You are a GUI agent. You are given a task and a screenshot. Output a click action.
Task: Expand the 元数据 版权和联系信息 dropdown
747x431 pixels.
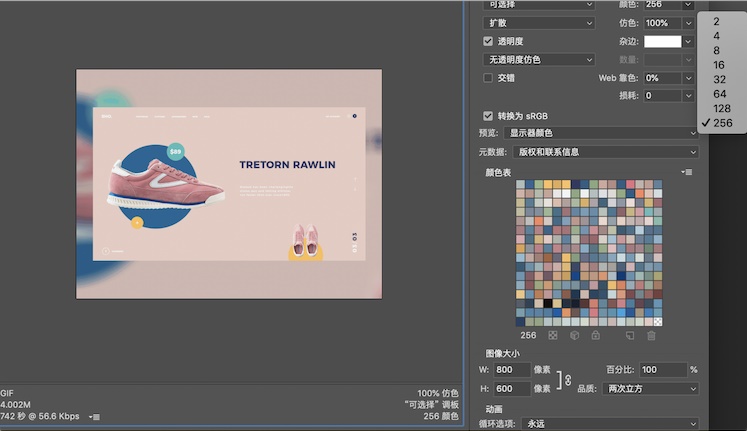click(606, 152)
